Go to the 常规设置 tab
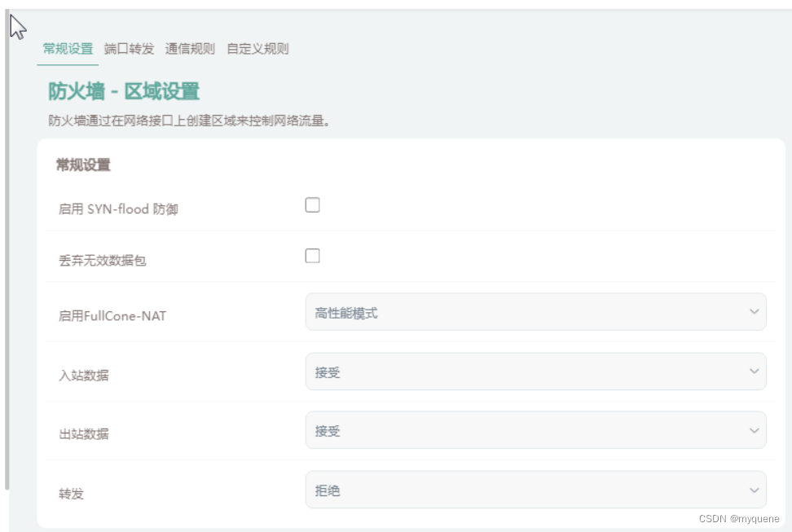The width and height of the screenshot is (792, 532). (68, 49)
